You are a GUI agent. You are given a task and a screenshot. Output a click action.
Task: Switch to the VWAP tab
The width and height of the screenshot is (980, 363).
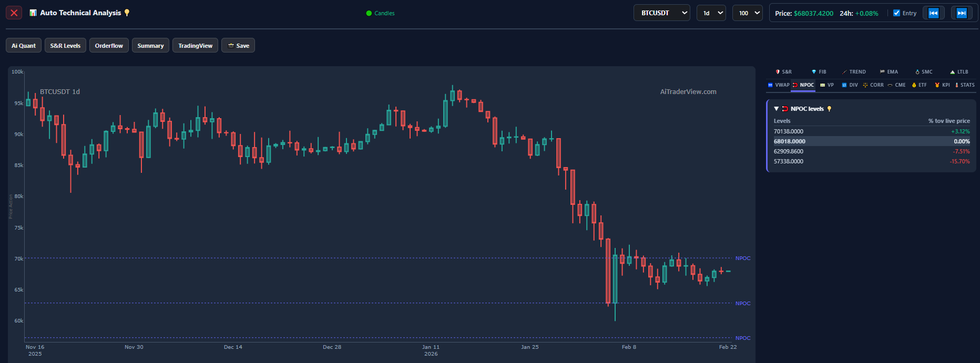(779, 85)
